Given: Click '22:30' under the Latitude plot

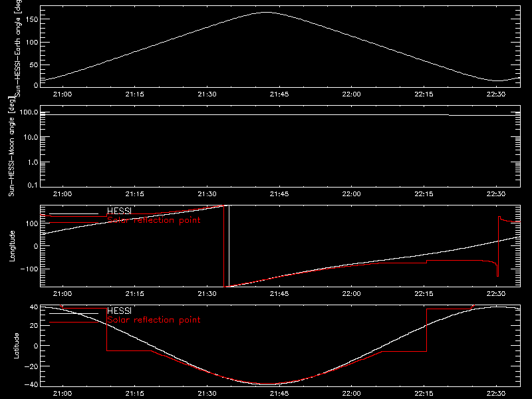Looking at the screenshot, I should click(496, 394).
